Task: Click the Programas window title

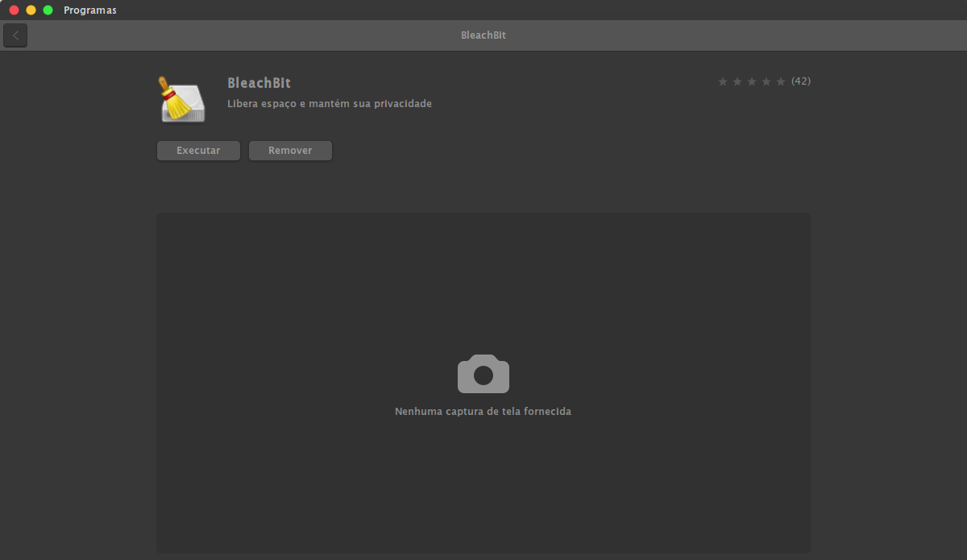Action: (90, 10)
